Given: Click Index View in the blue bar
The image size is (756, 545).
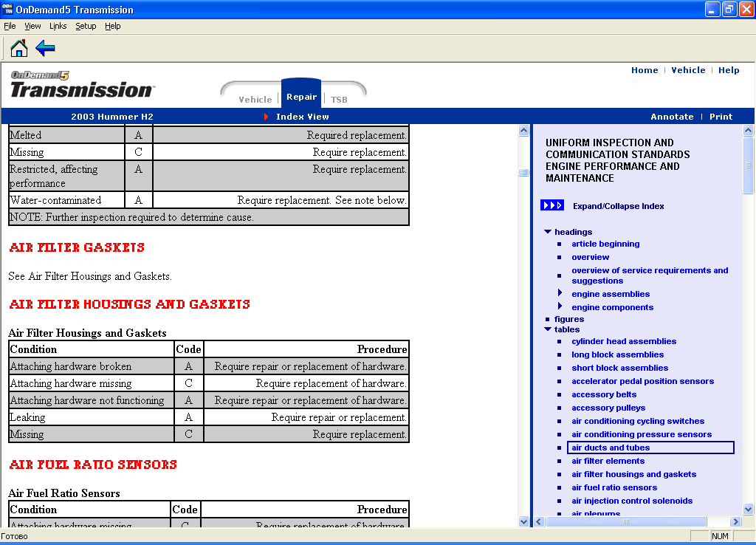Looking at the screenshot, I should (303, 117).
